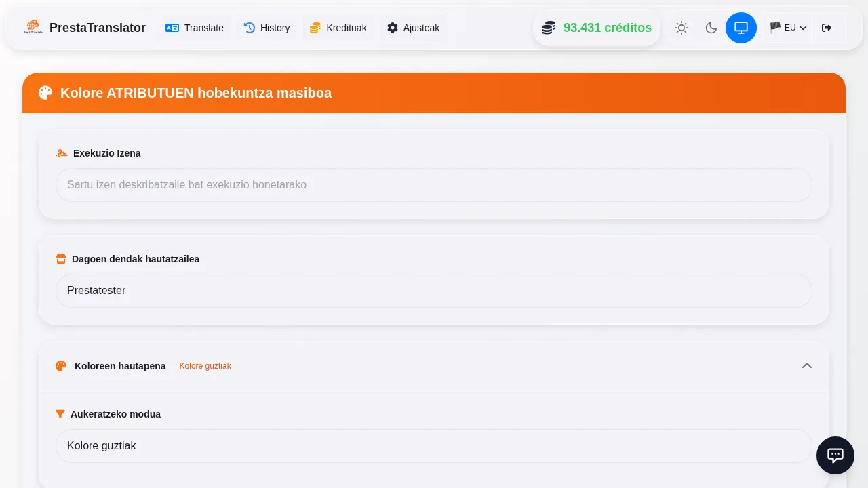Go to the Keredituak credits page

(338, 28)
